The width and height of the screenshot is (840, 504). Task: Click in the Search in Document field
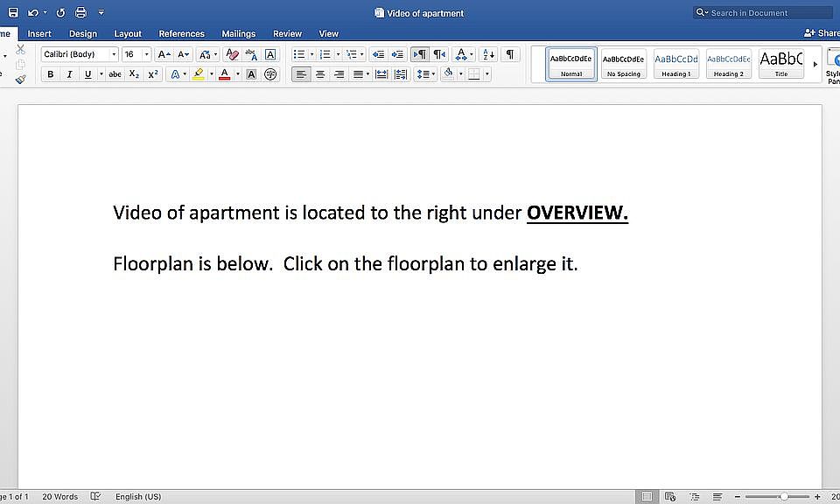(763, 12)
